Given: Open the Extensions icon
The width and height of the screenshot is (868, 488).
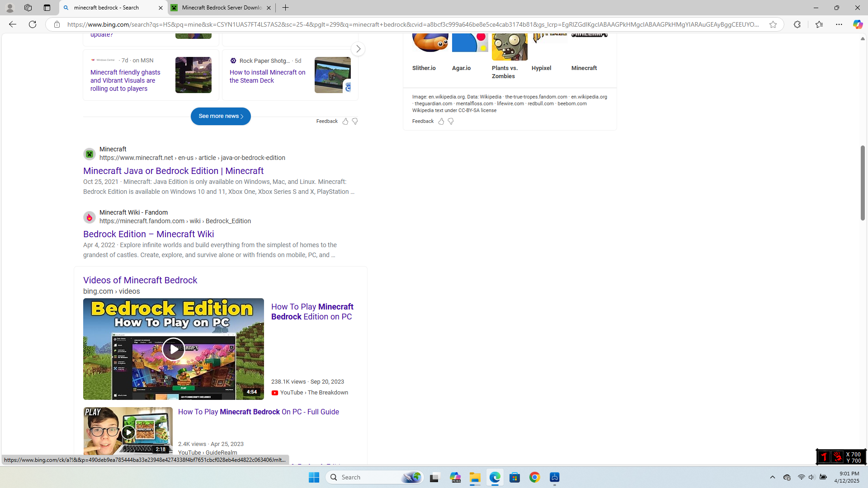Looking at the screenshot, I should click(797, 24).
